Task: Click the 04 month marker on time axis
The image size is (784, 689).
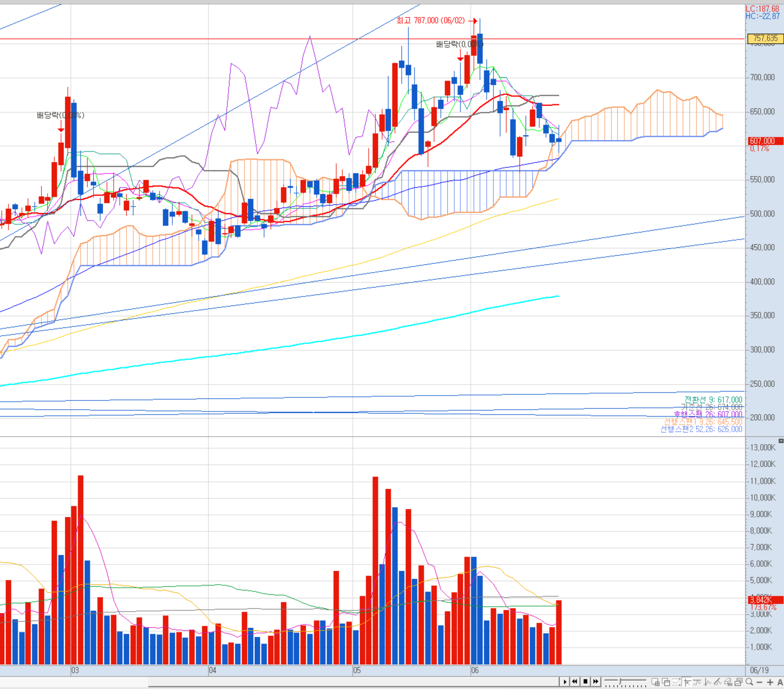Action: [212, 670]
